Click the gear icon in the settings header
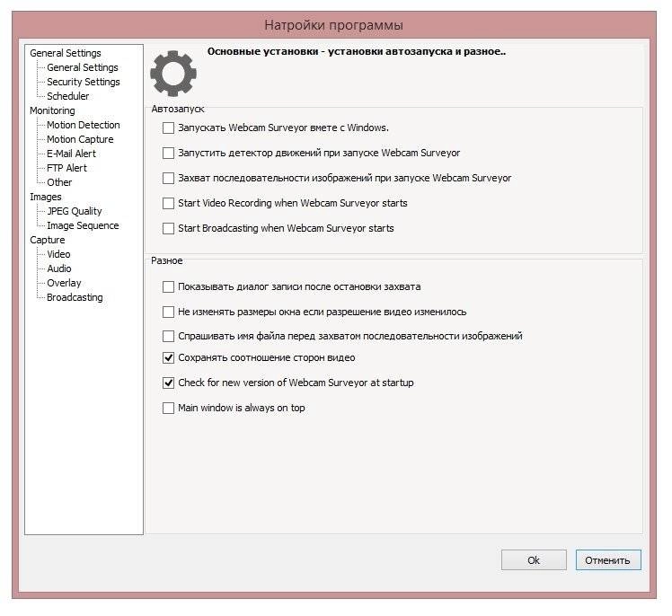The height and width of the screenshot is (616, 672). click(x=173, y=74)
